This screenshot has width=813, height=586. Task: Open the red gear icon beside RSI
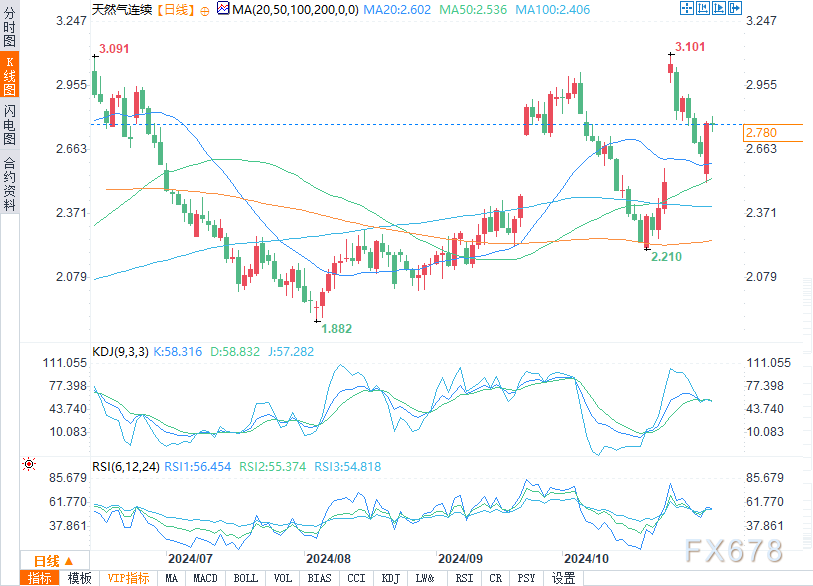coord(29,465)
